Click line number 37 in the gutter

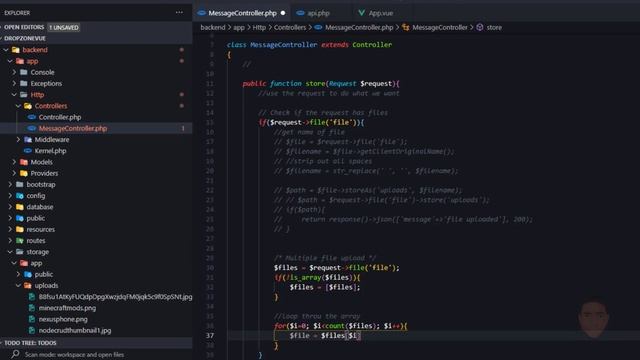(x=209, y=336)
